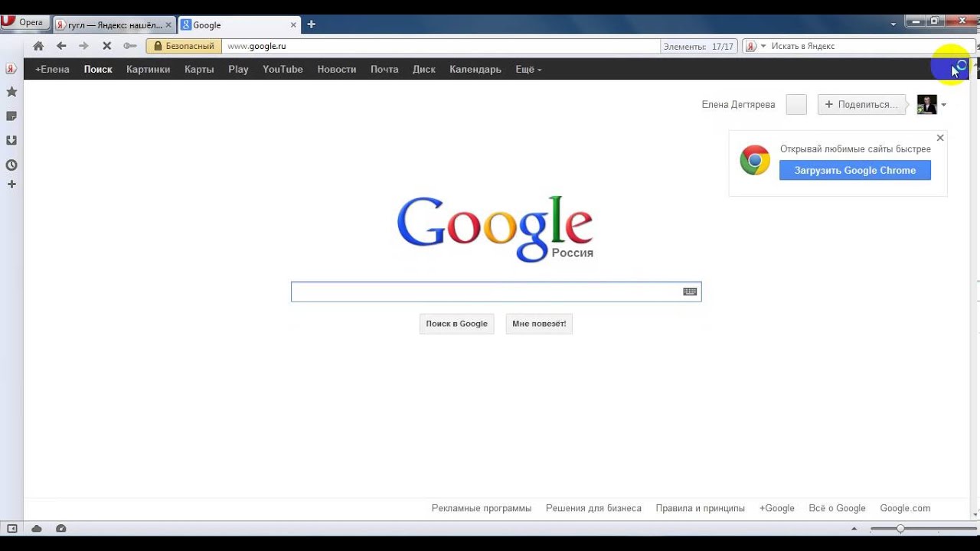Open History clock panel in sidebar

pyautogui.click(x=11, y=165)
